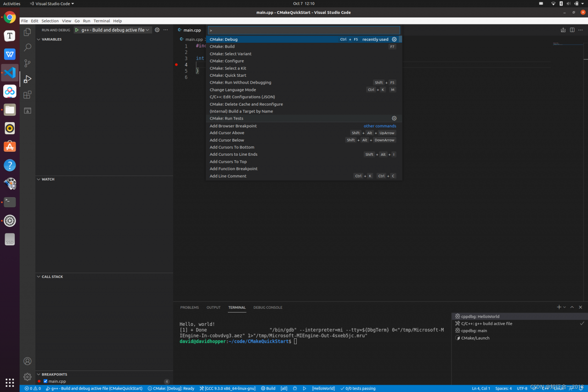588x392 pixels.
Task: Open the Accounts icon in activity bar
Action: (x=28, y=361)
